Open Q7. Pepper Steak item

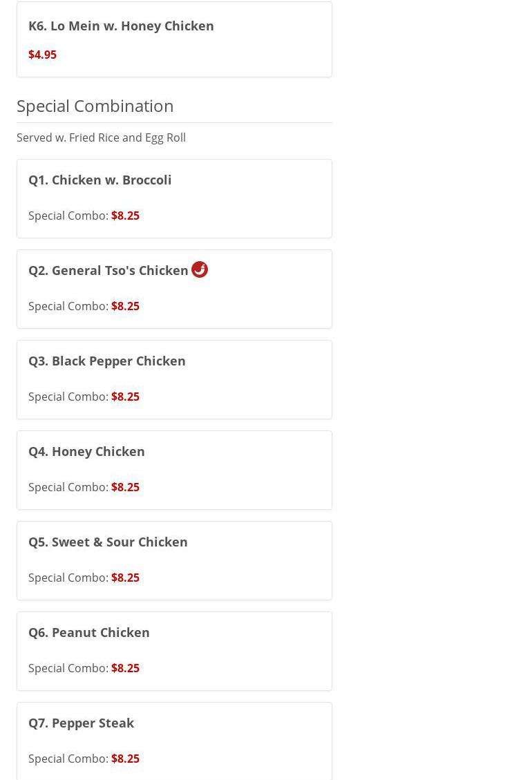click(x=82, y=723)
